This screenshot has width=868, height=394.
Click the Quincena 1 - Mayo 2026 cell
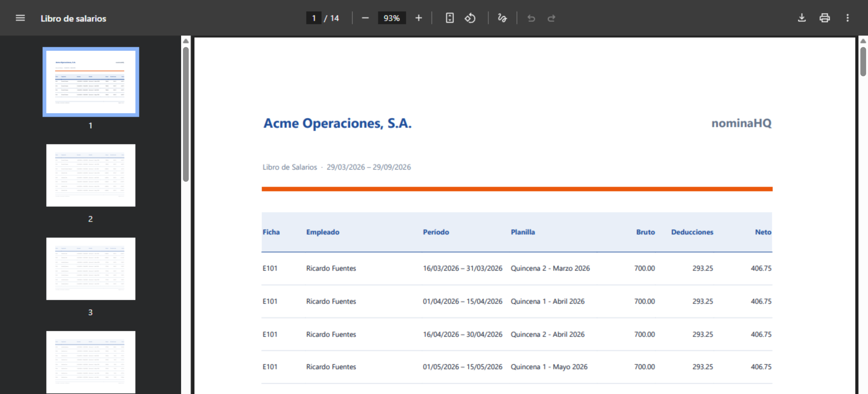tap(549, 367)
